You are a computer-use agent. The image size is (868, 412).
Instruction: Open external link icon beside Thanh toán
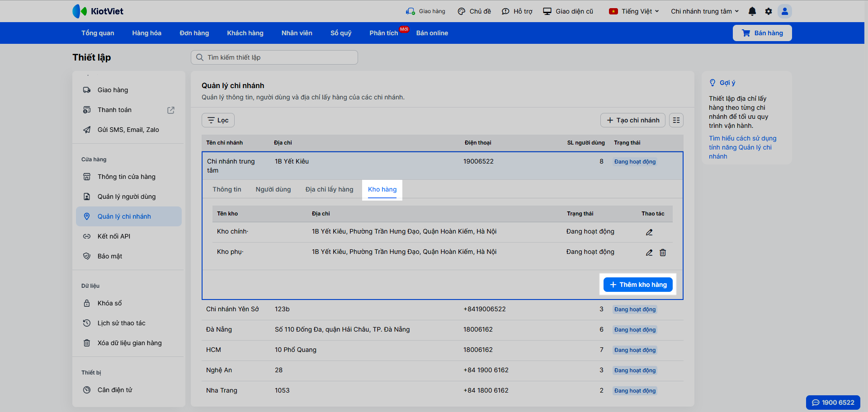click(170, 110)
